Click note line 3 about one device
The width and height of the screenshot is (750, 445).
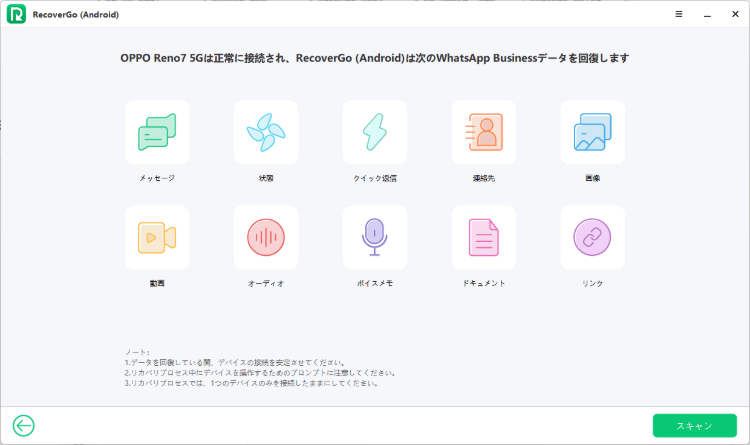(x=252, y=383)
